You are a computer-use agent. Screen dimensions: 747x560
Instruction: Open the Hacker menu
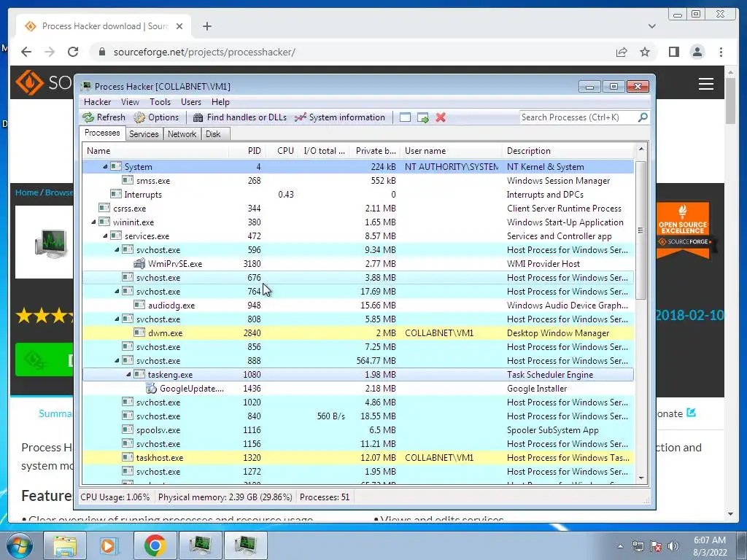pyautogui.click(x=97, y=102)
